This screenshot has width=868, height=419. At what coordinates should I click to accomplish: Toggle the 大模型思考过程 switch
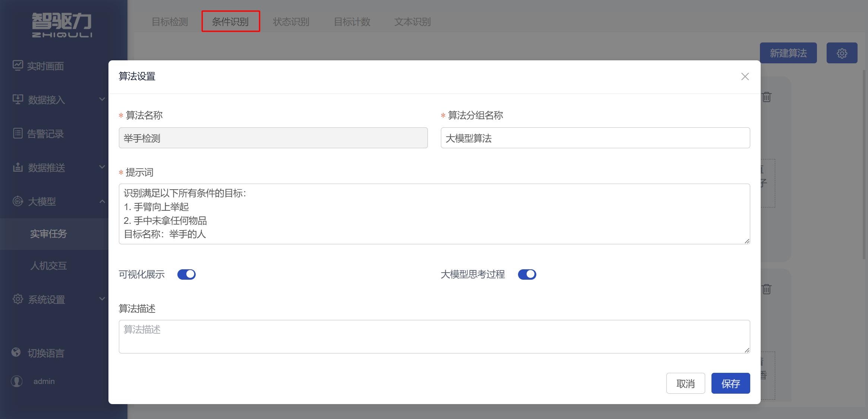[x=527, y=274]
